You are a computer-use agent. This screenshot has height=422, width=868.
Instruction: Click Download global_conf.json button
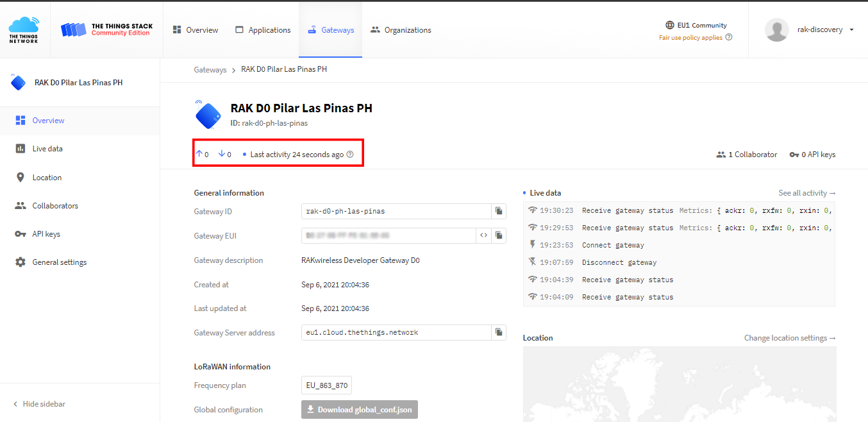tap(359, 409)
